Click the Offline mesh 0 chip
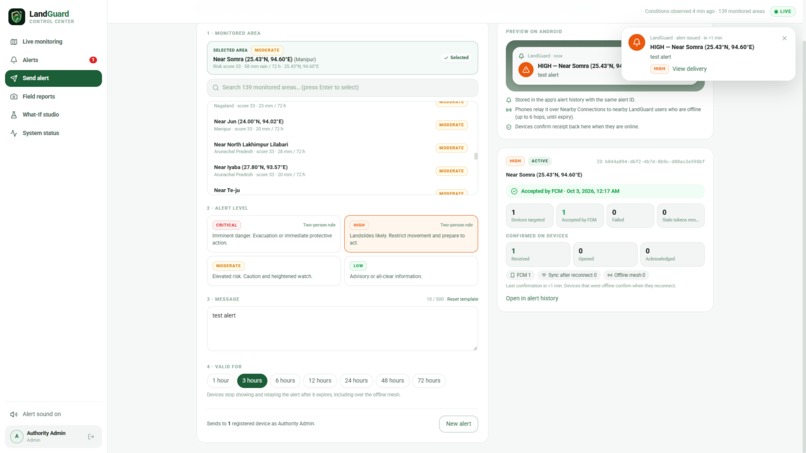 click(626, 275)
